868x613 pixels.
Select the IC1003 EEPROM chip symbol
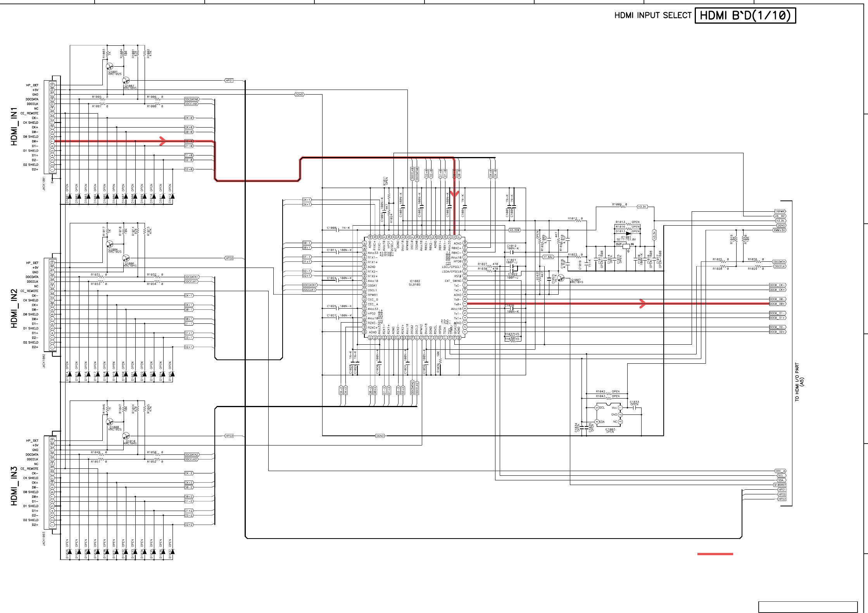pos(609,415)
